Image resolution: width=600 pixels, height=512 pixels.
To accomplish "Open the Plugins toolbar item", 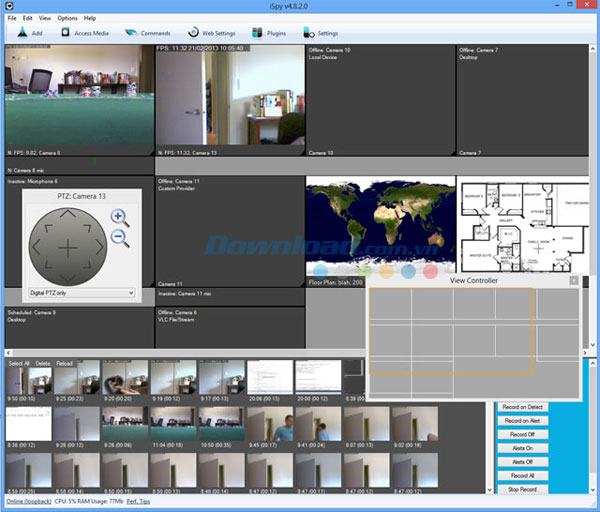I will point(268,33).
